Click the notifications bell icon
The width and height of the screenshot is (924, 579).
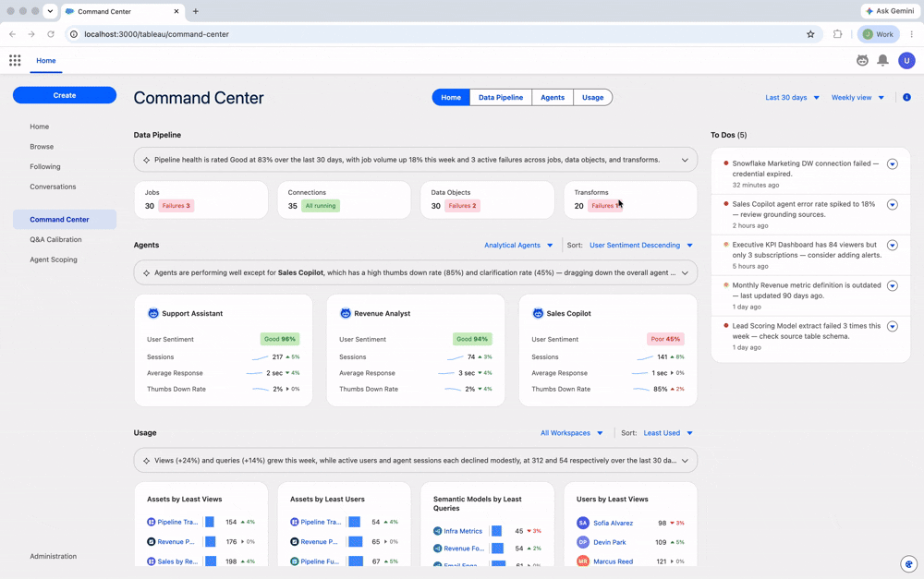[x=882, y=60]
